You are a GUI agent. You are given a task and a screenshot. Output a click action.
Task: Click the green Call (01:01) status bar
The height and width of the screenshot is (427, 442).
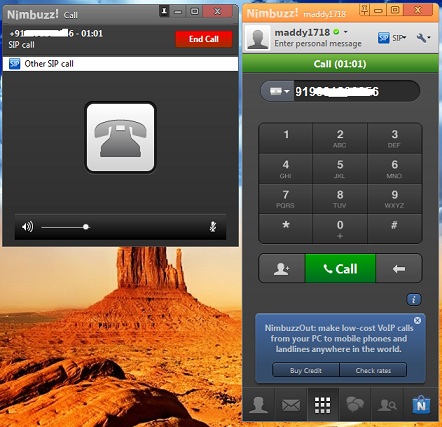click(340, 64)
